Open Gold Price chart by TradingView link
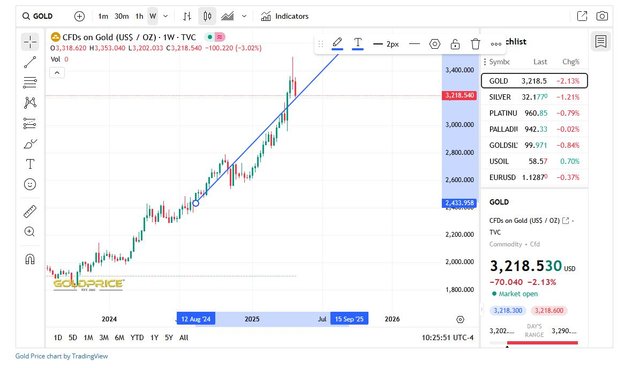 pyautogui.click(x=62, y=356)
